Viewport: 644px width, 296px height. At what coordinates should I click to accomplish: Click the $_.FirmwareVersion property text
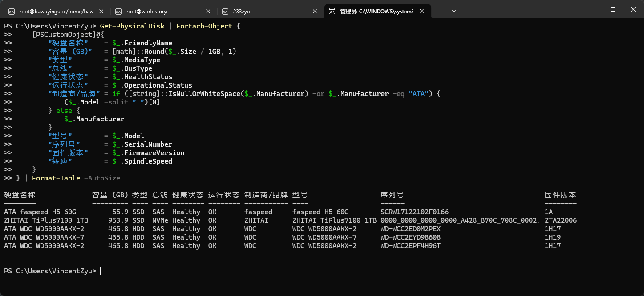pyautogui.click(x=148, y=153)
